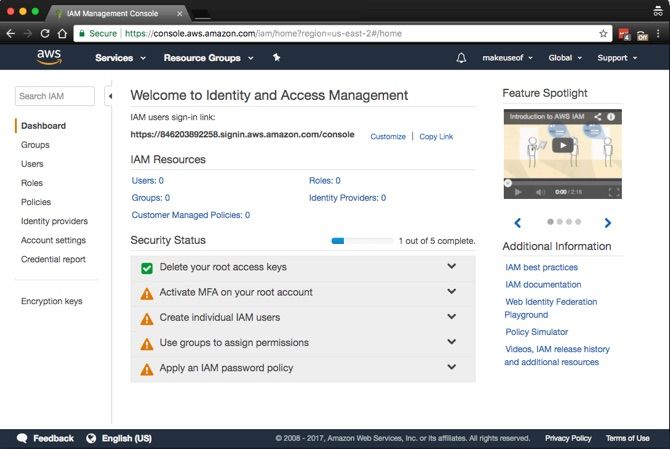Click the browser address bar URL
Image resolution: width=670 pixels, height=449 pixels.
tap(263, 33)
